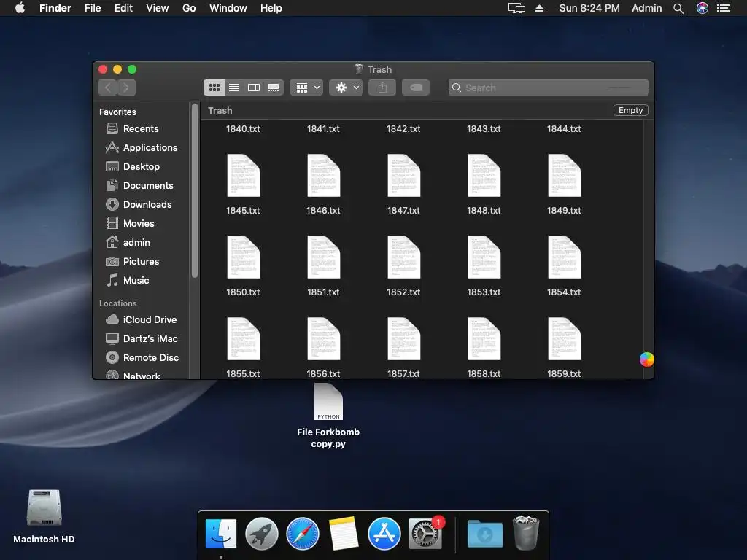
Task: Switch Finder to icon view
Action: click(x=214, y=87)
